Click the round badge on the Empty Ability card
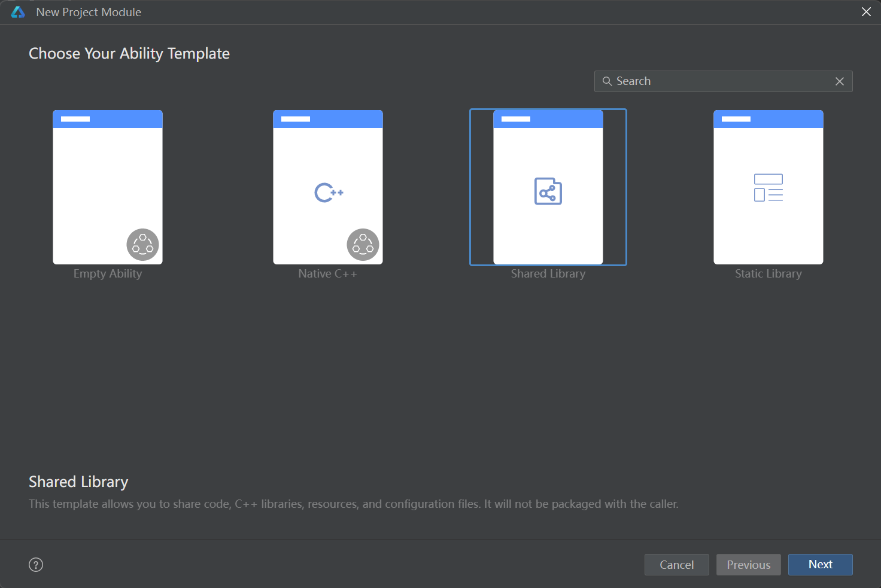Viewport: 881px width, 588px height. click(x=142, y=245)
